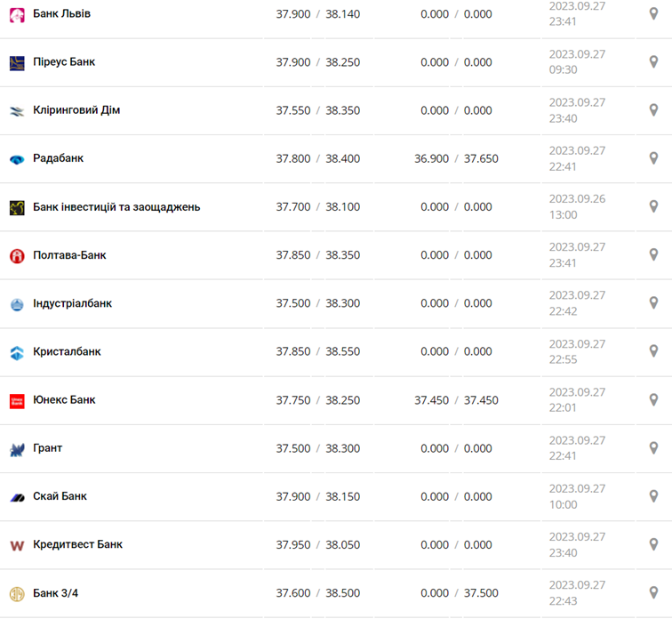Click Юнекс Банк update time 22:01

tap(563, 408)
